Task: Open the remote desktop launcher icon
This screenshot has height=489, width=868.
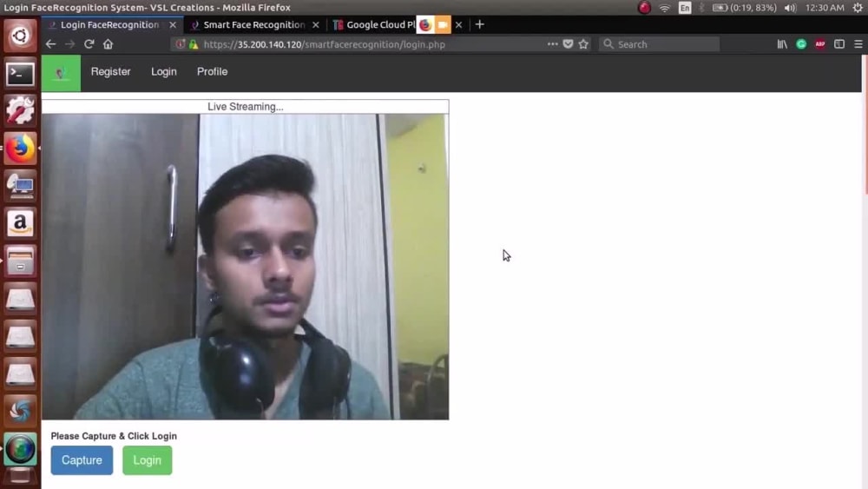Action: point(21,186)
